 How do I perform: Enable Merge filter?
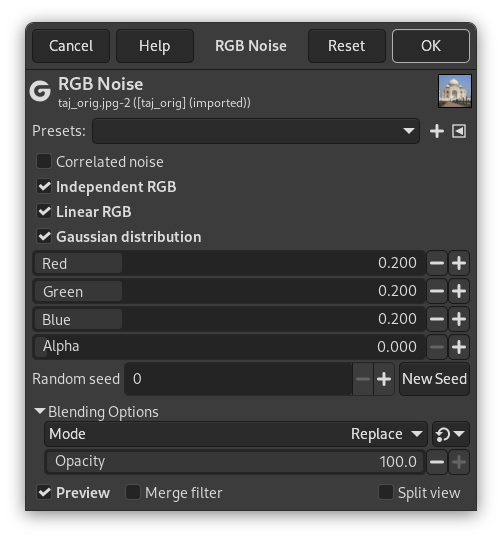133,492
